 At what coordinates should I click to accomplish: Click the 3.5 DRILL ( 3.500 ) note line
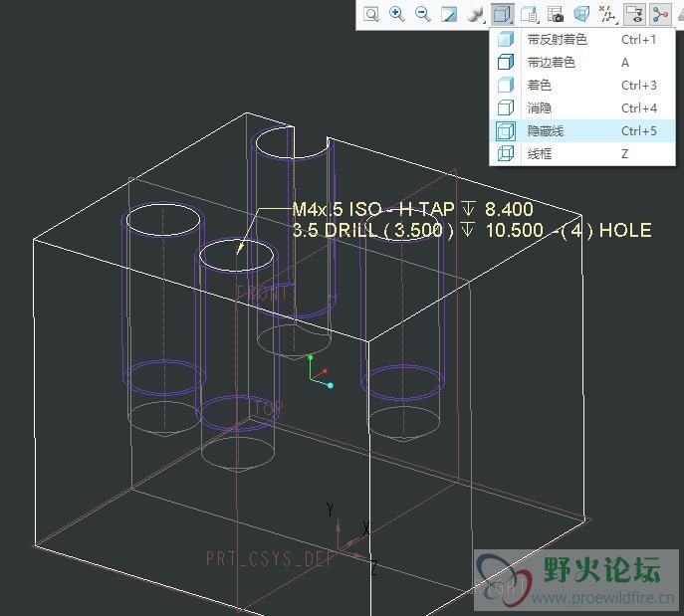(472, 230)
